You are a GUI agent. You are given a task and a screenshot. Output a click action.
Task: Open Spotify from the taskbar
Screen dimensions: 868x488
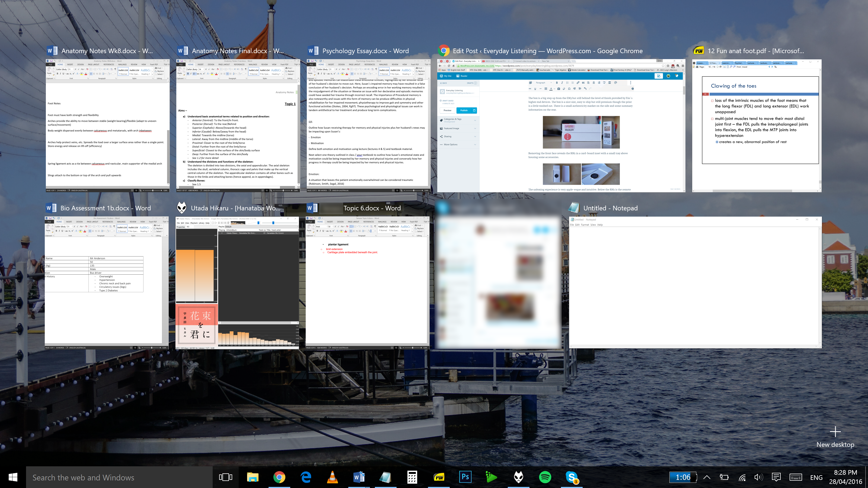click(545, 477)
